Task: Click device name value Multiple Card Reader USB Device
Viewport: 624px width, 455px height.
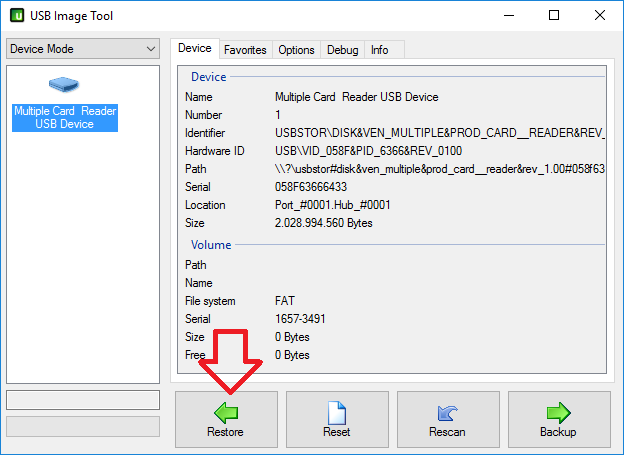Action: click(x=357, y=97)
